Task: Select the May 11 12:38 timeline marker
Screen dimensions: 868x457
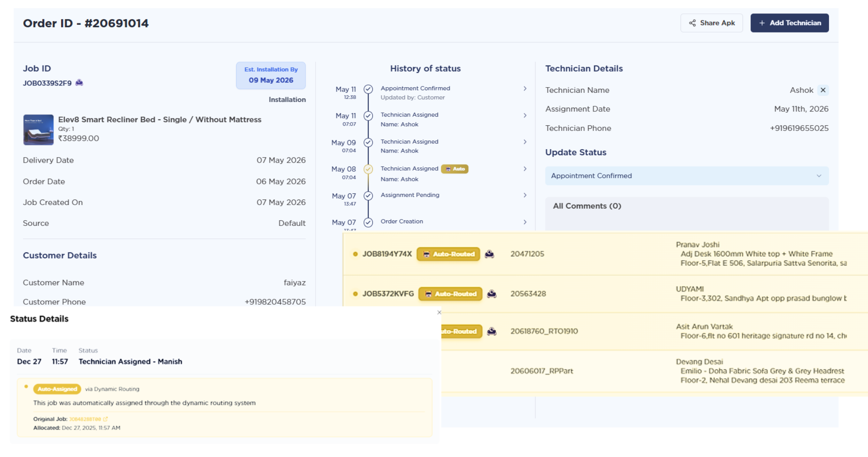Action: 368,89
